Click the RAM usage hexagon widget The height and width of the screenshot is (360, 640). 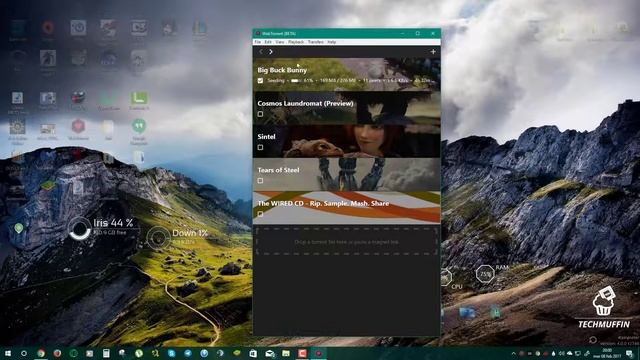point(485,274)
